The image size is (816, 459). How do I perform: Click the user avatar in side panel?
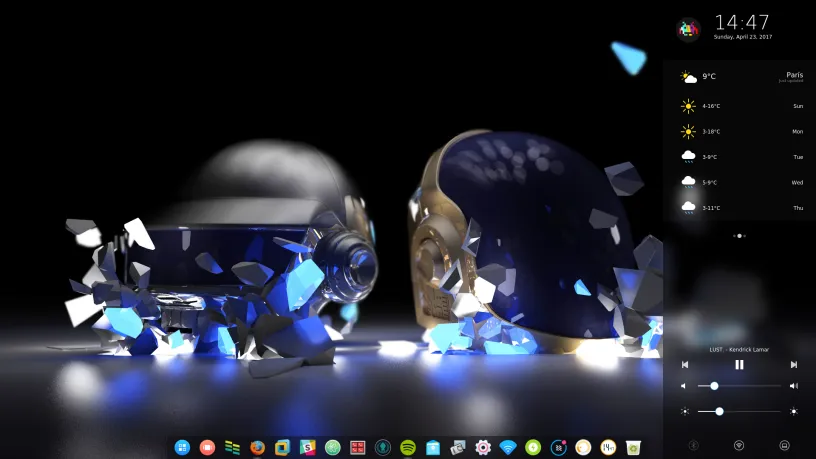(x=688, y=29)
